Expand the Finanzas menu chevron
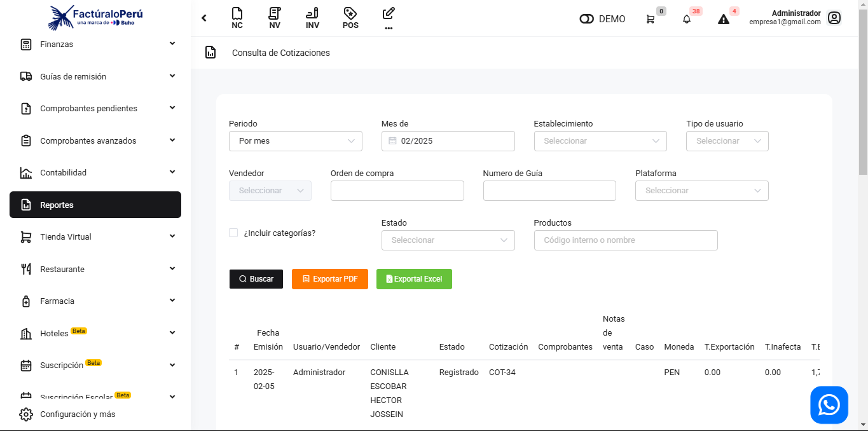 (172, 44)
